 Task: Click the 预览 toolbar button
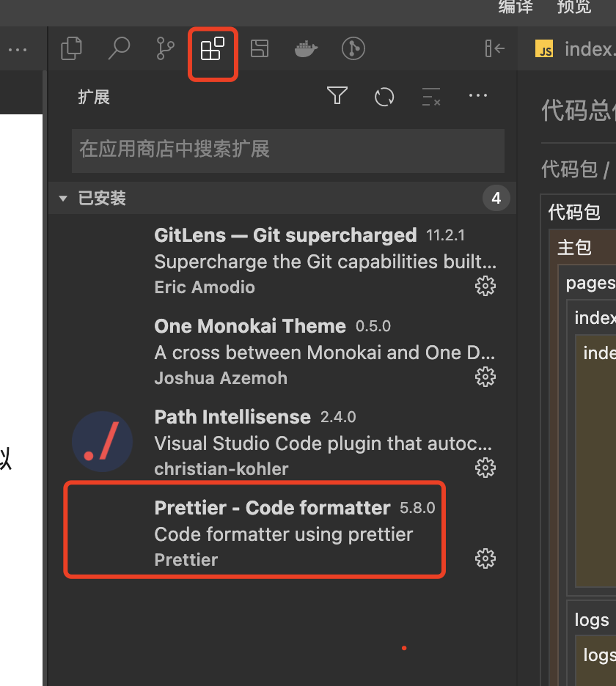pos(574,7)
